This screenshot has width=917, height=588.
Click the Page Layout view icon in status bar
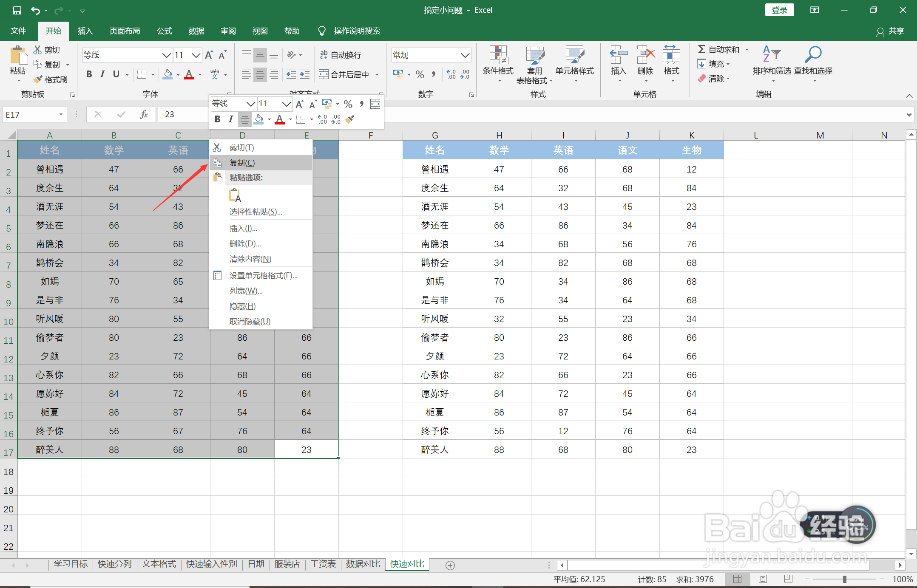763,579
